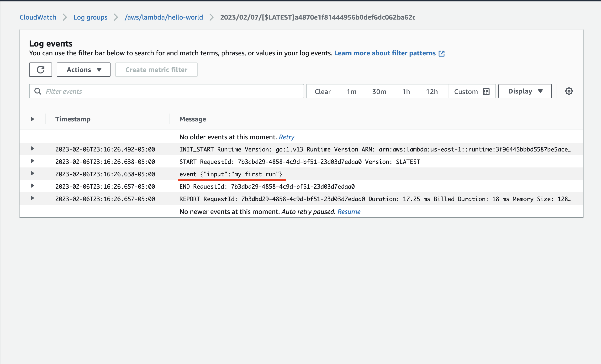
Task: Expand the END RequestId log row
Action: pyautogui.click(x=32, y=186)
